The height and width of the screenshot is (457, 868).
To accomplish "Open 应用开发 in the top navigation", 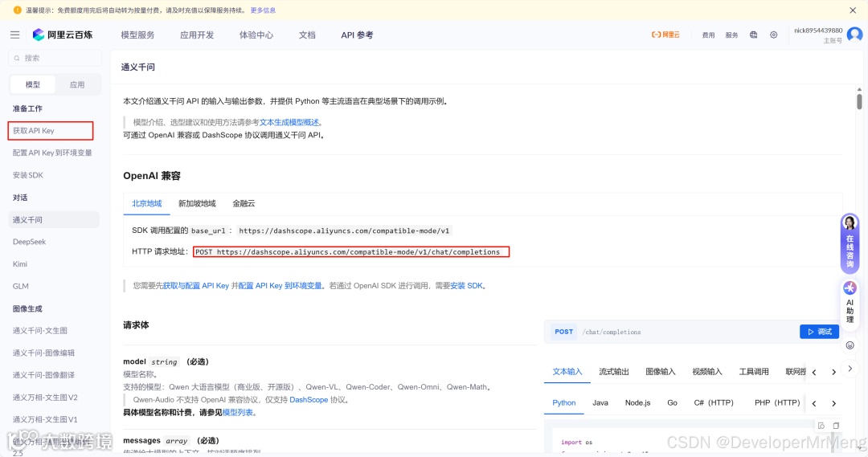I will pyautogui.click(x=197, y=35).
